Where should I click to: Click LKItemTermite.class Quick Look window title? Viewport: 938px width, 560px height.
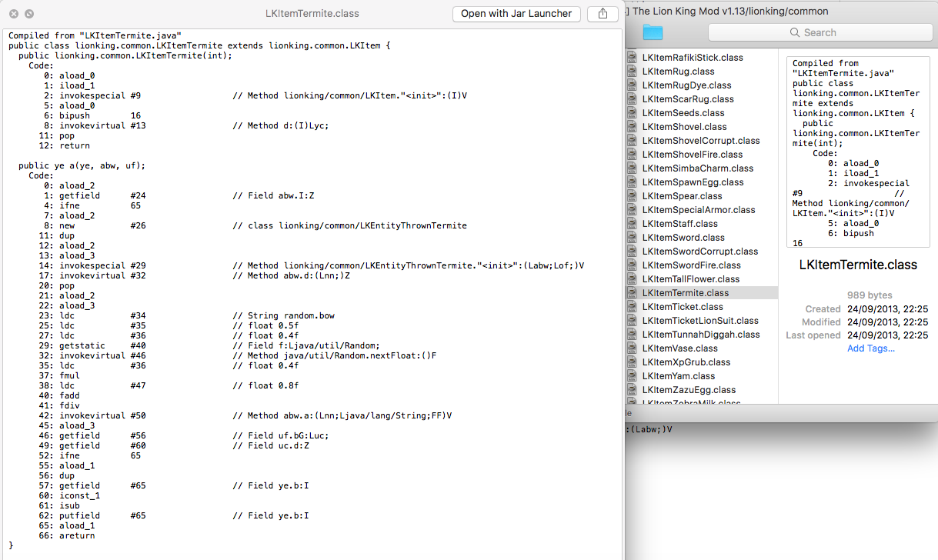tap(312, 13)
